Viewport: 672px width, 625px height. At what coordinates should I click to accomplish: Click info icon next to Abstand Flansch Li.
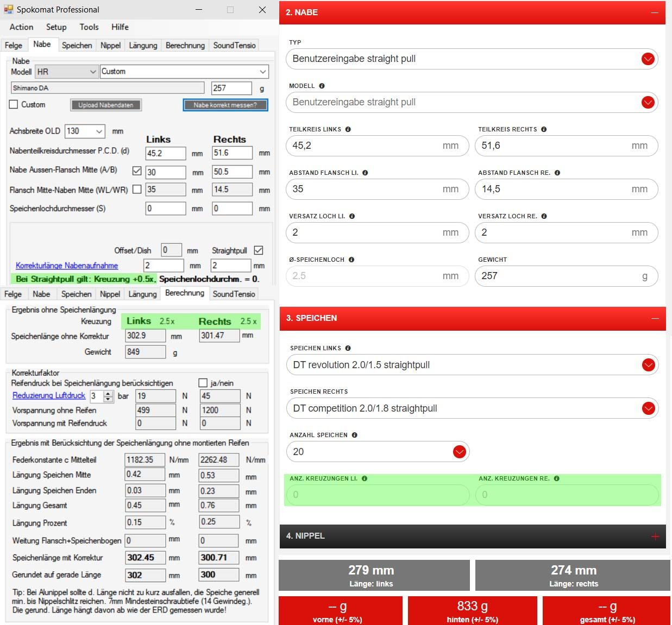pyautogui.click(x=365, y=173)
